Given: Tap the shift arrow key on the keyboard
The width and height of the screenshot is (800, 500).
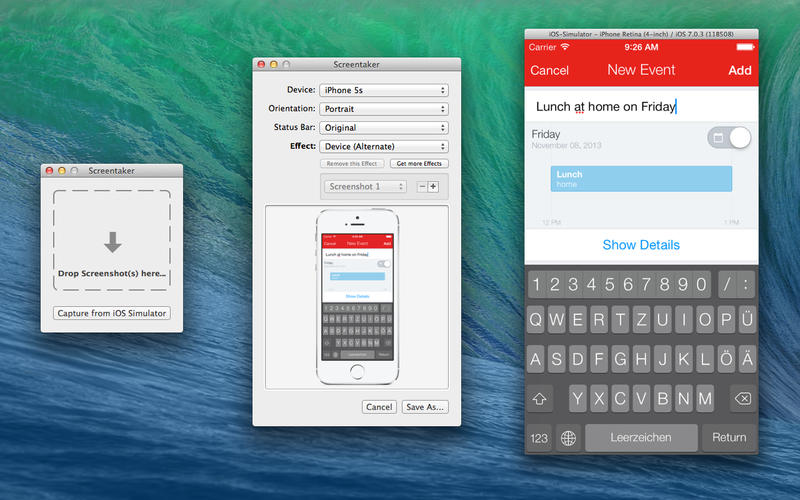Looking at the screenshot, I should 539,399.
